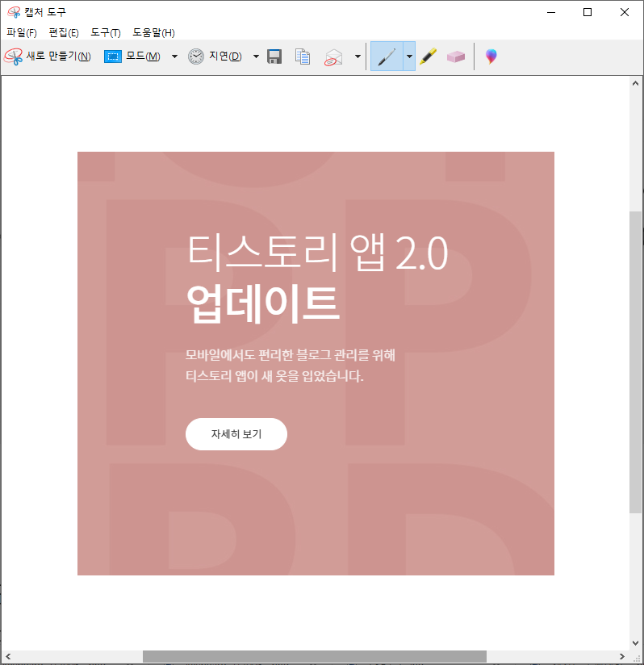Click the 자세히 보기 button

tap(236, 434)
